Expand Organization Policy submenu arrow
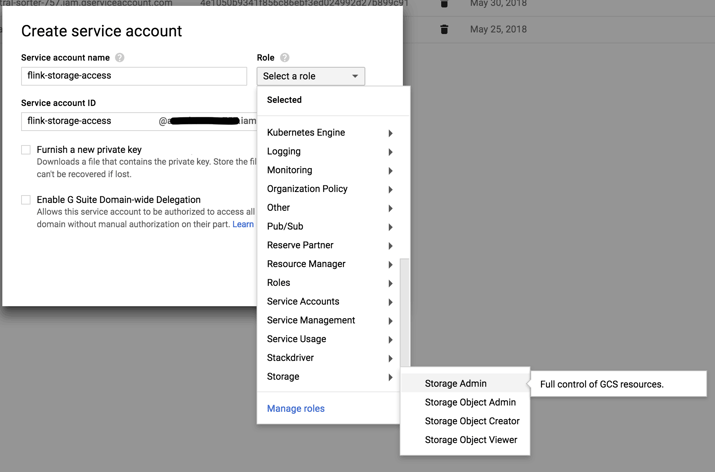 click(x=390, y=189)
